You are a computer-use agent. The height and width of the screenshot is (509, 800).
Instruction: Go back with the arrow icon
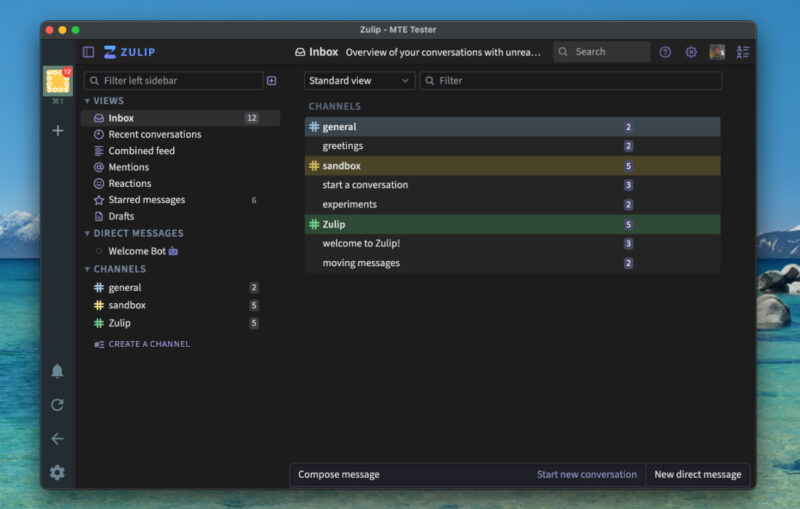pos(57,439)
